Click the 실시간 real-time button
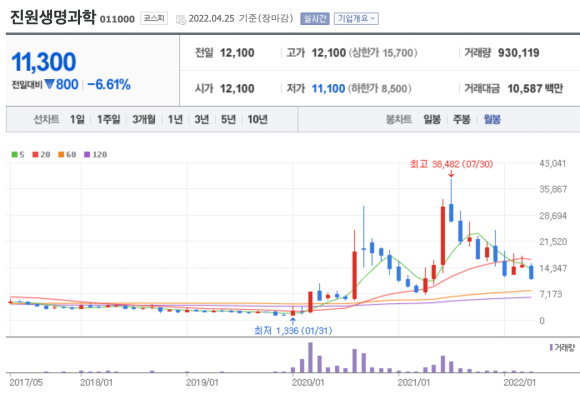 pos(315,18)
